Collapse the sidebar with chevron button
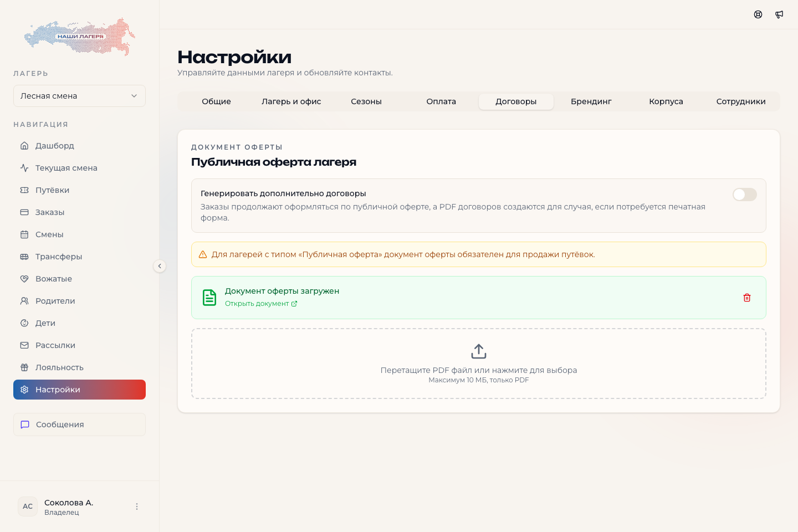Screen dimensions: 798x532 tap(160, 266)
